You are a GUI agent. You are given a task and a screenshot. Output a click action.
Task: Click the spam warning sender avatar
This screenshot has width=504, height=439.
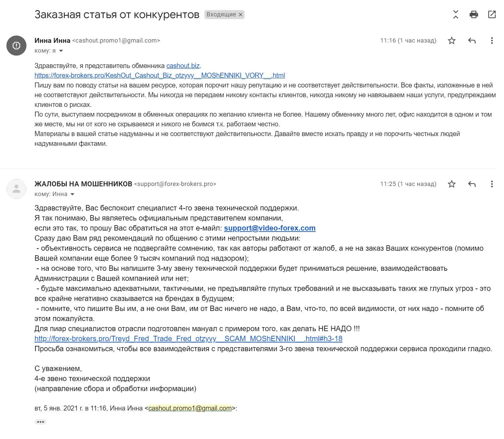[x=16, y=46]
